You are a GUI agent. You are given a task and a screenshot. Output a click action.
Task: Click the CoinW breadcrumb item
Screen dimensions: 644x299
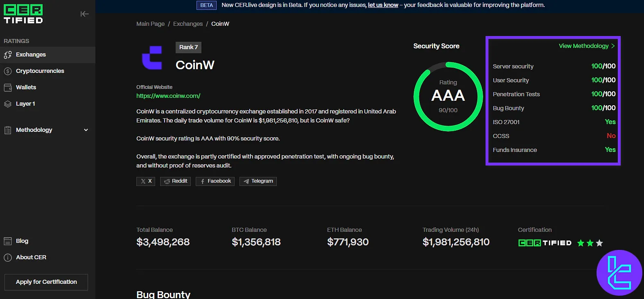(x=220, y=24)
